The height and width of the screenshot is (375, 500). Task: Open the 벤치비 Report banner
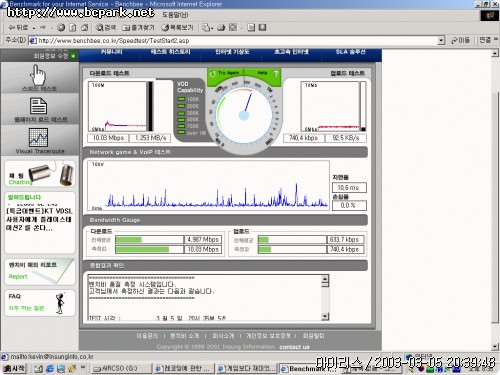[40, 271]
